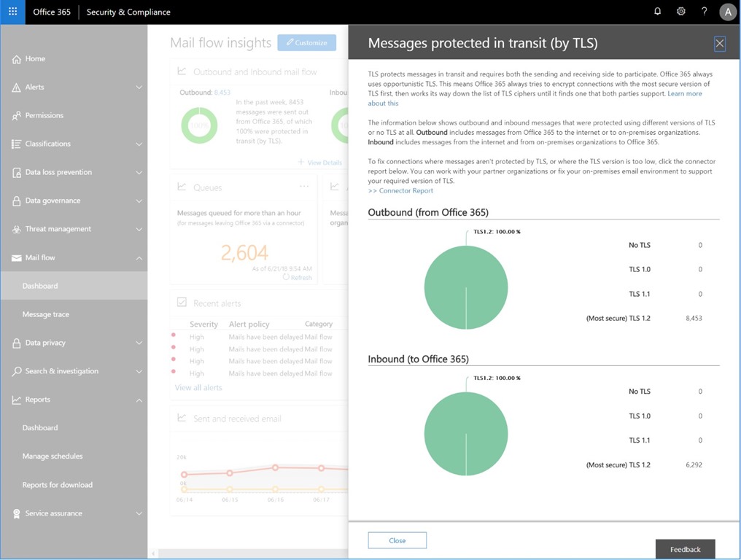Screen dimensions: 741x560
Task: Click the help question mark icon
Action: tap(704, 12)
